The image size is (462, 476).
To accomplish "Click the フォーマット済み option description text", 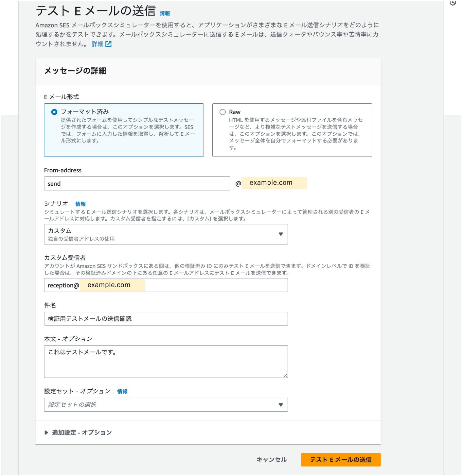I will click(128, 130).
